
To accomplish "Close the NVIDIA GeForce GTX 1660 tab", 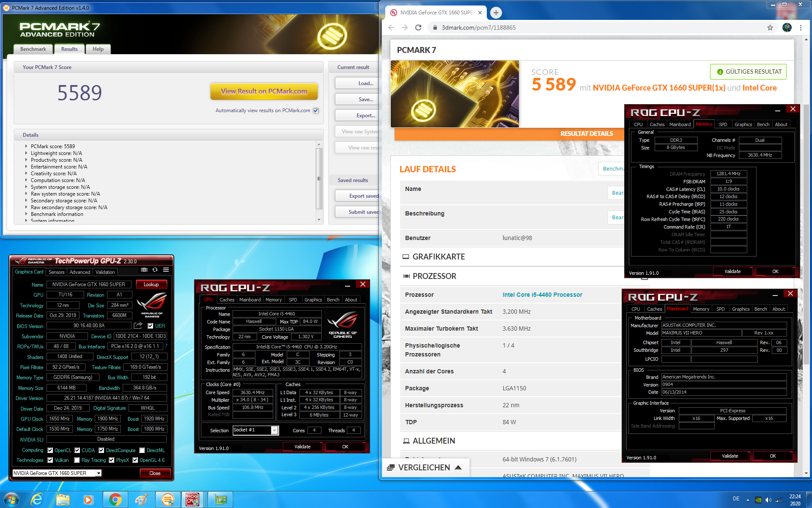I will [x=480, y=13].
